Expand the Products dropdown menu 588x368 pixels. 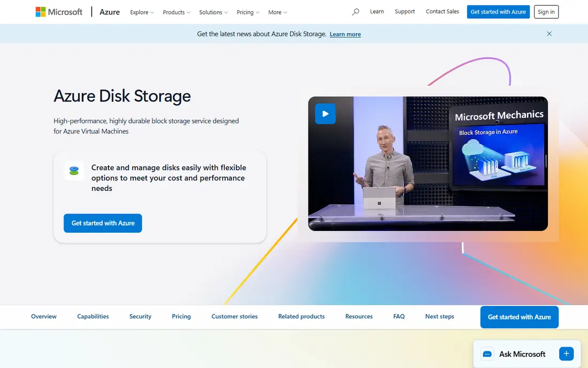pos(176,12)
